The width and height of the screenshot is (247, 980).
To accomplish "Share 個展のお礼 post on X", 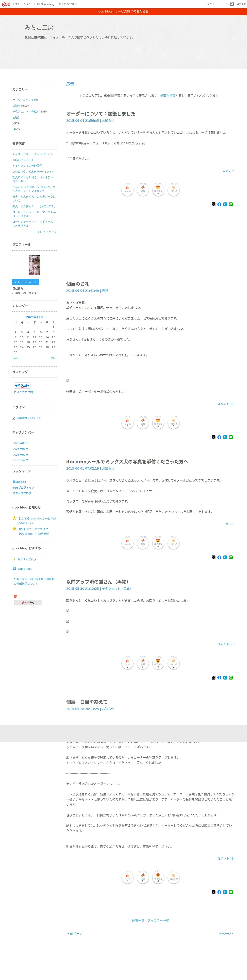I will pos(214,437).
